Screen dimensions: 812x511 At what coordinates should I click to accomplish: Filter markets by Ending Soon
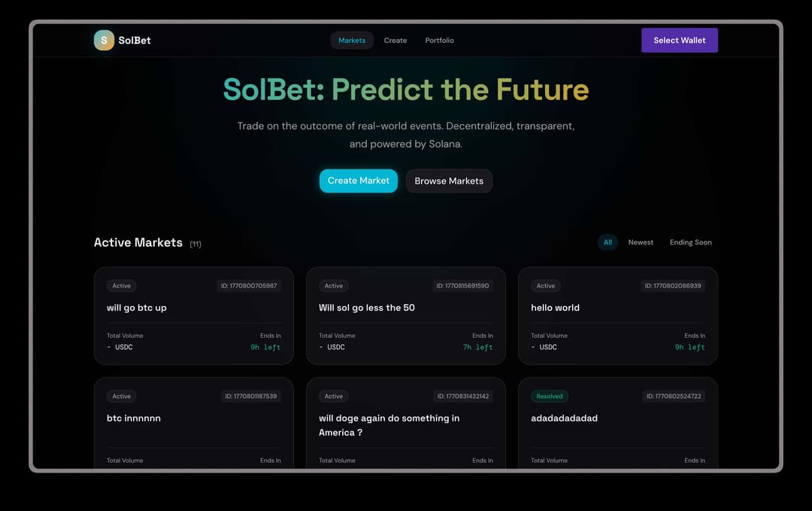click(x=690, y=242)
